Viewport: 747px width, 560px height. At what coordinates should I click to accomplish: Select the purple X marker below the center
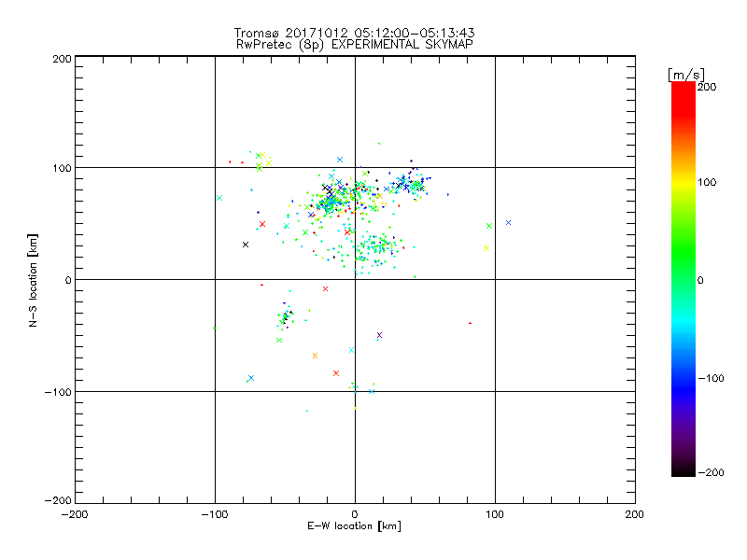[x=379, y=335]
